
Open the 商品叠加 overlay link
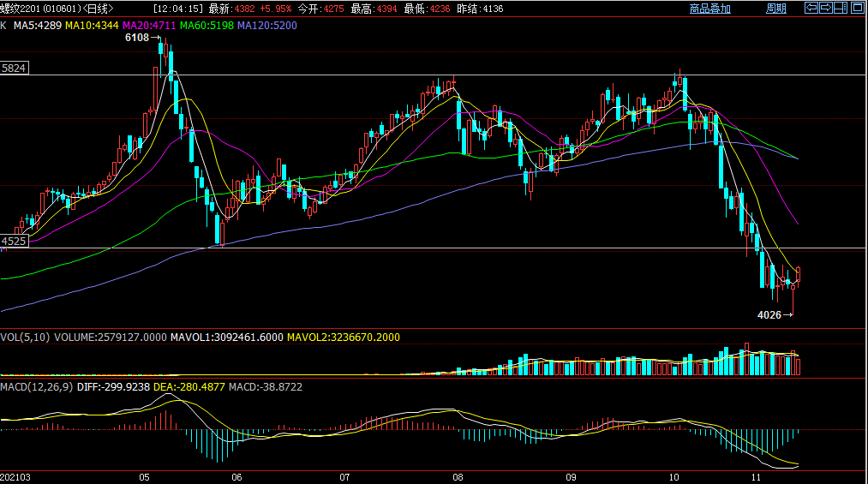[x=710, y=9]
